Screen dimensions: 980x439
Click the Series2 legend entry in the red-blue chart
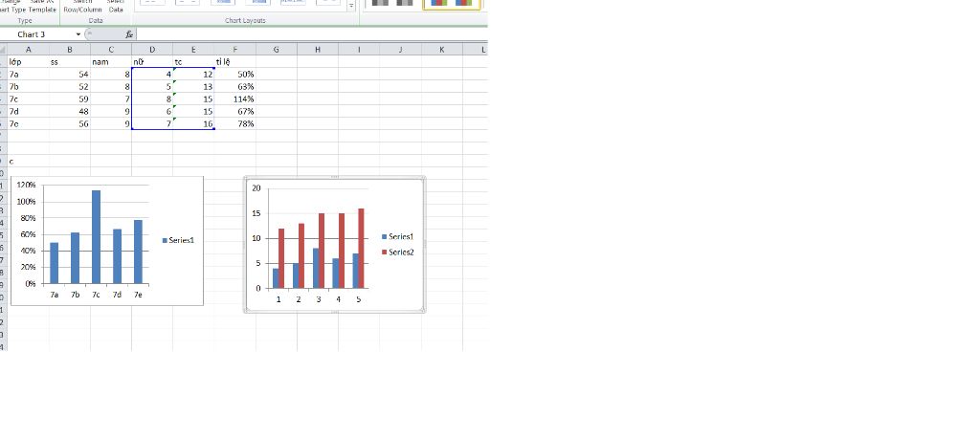(397, 252)
